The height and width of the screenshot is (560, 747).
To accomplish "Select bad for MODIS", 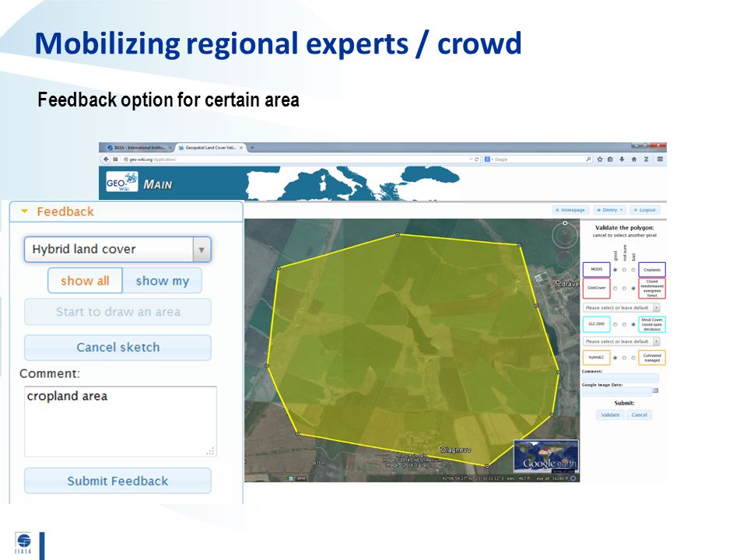I will 633,270.
